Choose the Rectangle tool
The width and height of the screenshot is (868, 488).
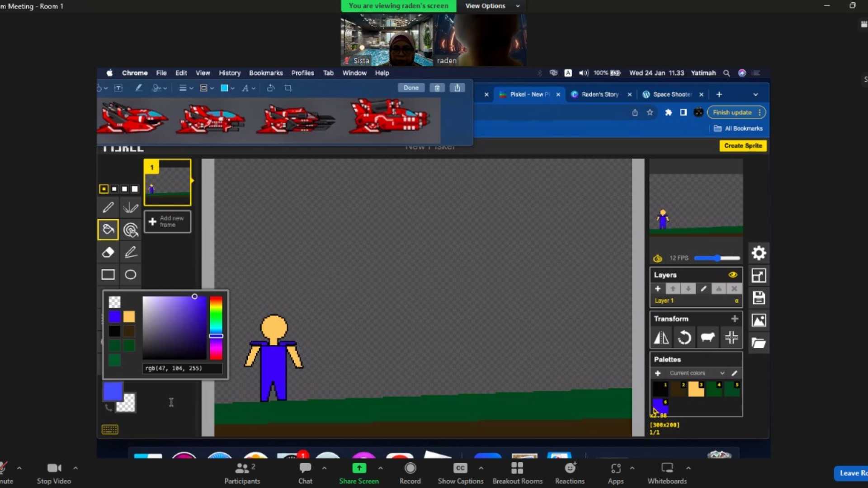click(x=108, y=275)
